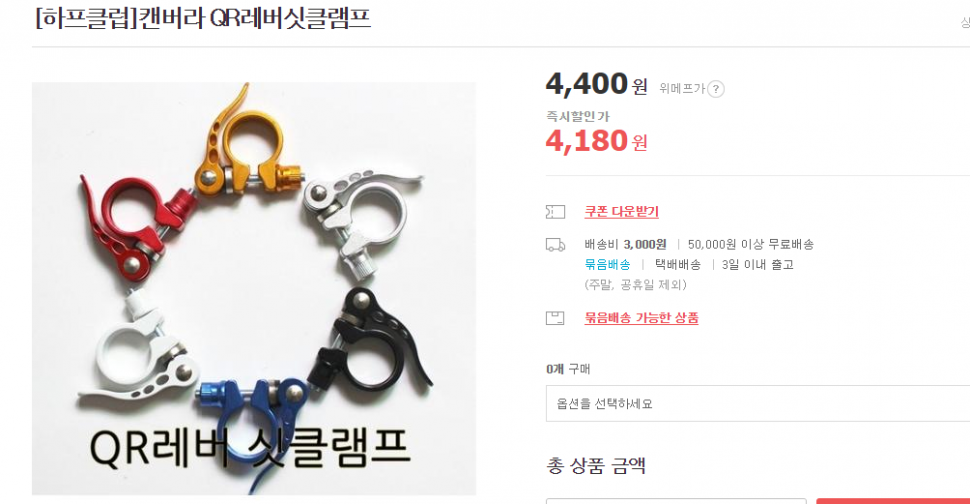970x504 pixels.
Task: Click the question mark help icon beside 위메프가
Action: coord(716,89)
